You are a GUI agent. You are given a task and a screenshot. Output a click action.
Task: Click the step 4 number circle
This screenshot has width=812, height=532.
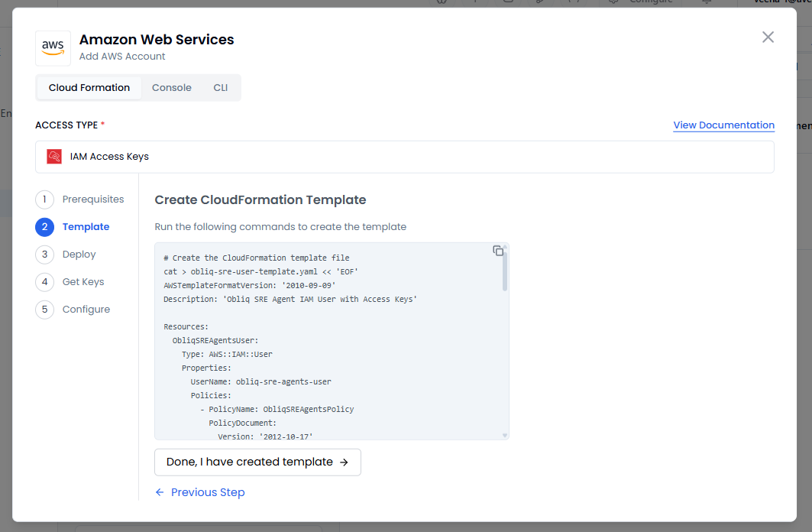44,282
